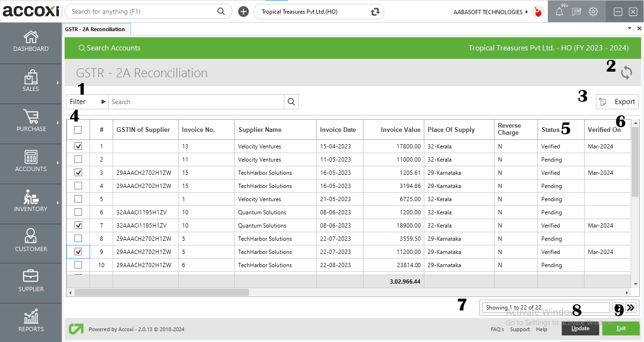This screenshot has height=342, width=644.
Task: Open Reports in the sidebar
Action: click(x=31, y=321)
